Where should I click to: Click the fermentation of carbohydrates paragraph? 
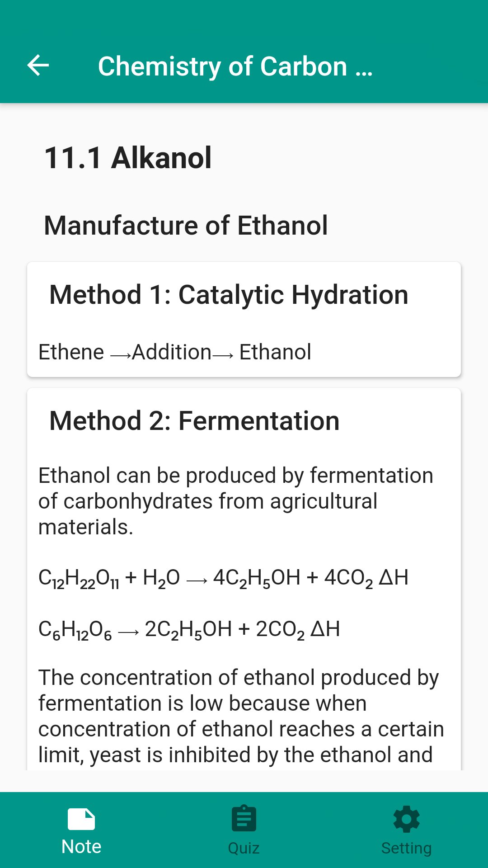235,501
